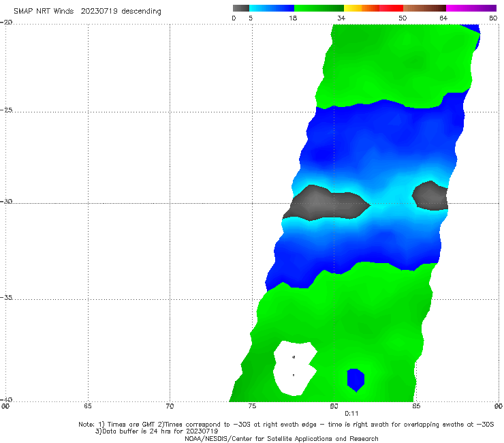Click the "85" longitude axis label

click(x=416, y=406)
